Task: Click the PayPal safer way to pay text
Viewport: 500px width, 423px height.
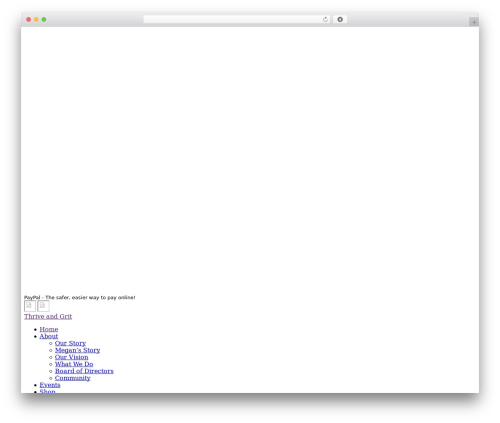Action: tap(80, 297)
